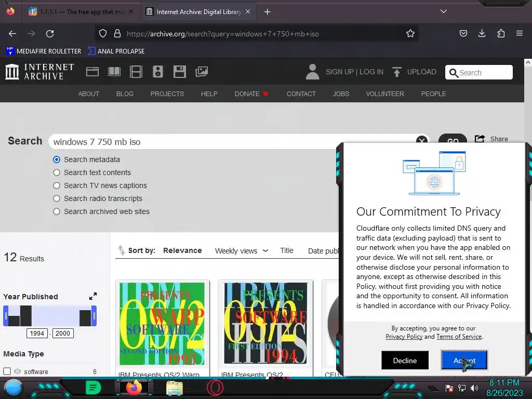This screenshot has height=399, width=532.
Task: Click the LOG IN link
Action: tap(371, 72)
